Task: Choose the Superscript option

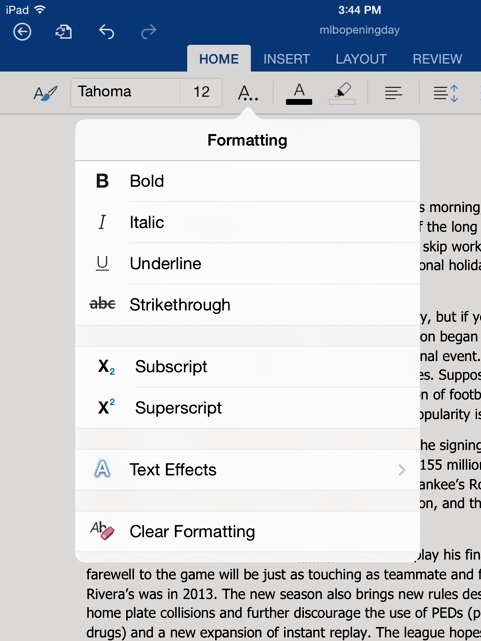Action: (x=247, y=408)
